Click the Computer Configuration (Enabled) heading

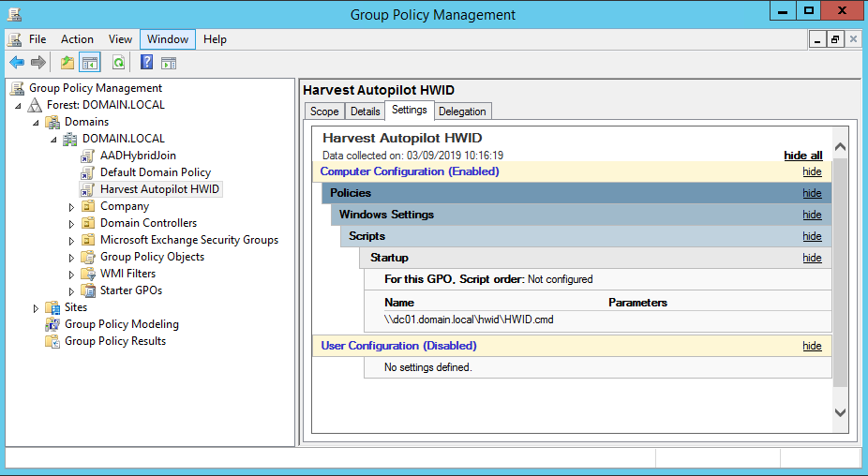(410, 171)
